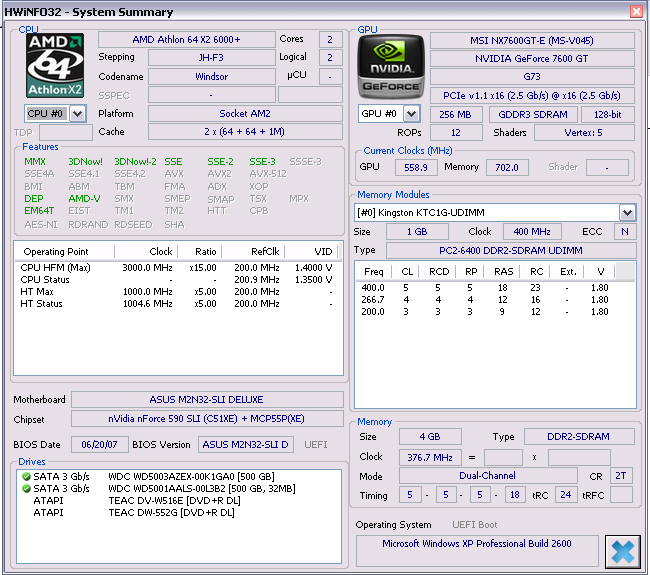Viewport: 650px width, 575px height.
Task: Click the total memory size 4 GB field
Action: 430,437
